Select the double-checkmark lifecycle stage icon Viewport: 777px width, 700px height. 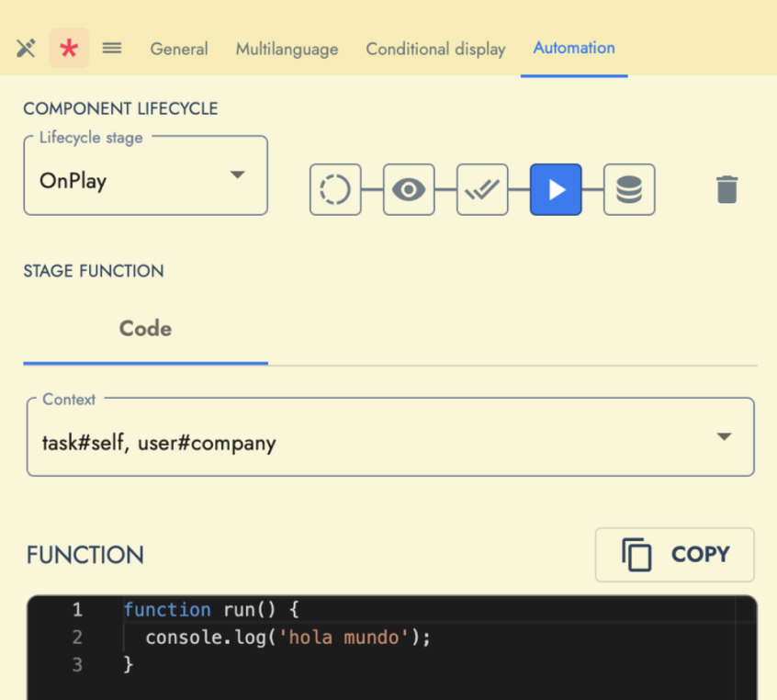coord(481,188)
